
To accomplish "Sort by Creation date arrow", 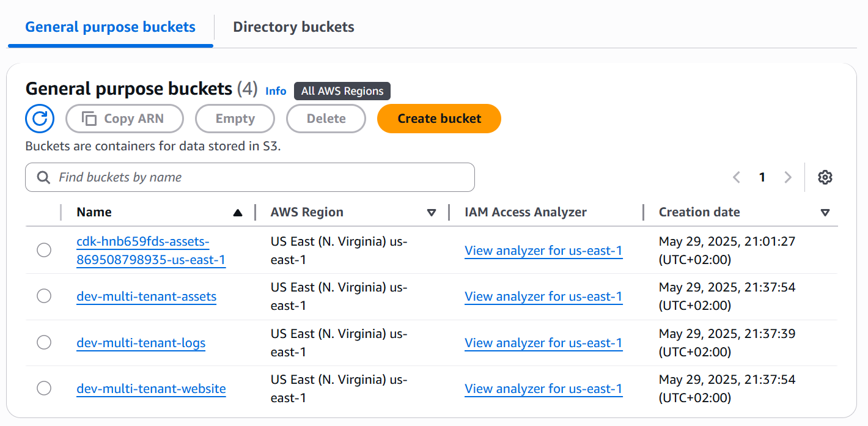I will [825, 213].
